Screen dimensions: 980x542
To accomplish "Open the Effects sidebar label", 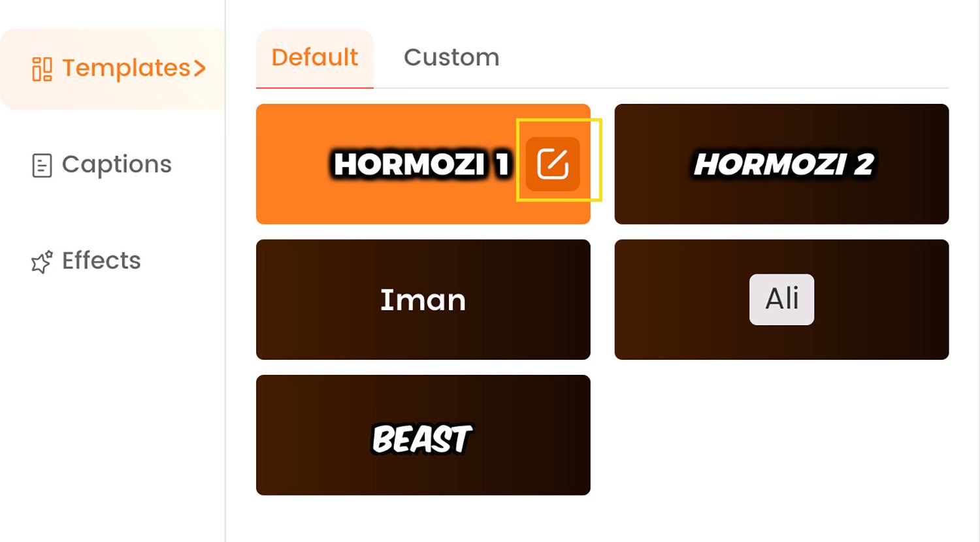I will 101,261.
